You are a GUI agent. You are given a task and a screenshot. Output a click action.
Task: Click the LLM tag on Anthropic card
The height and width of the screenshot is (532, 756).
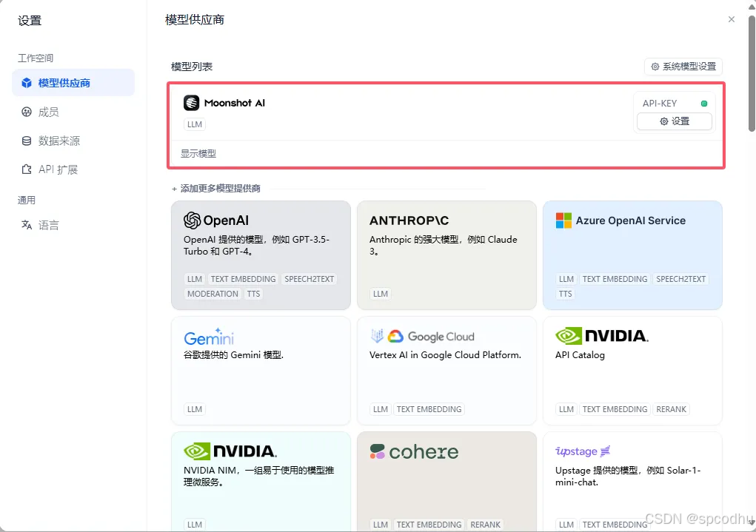[x=381, y=294]
